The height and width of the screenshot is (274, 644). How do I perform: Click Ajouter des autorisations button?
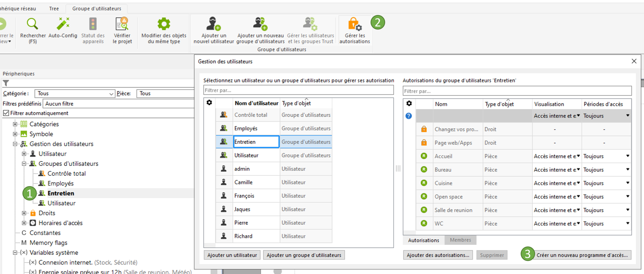(438, 255)
